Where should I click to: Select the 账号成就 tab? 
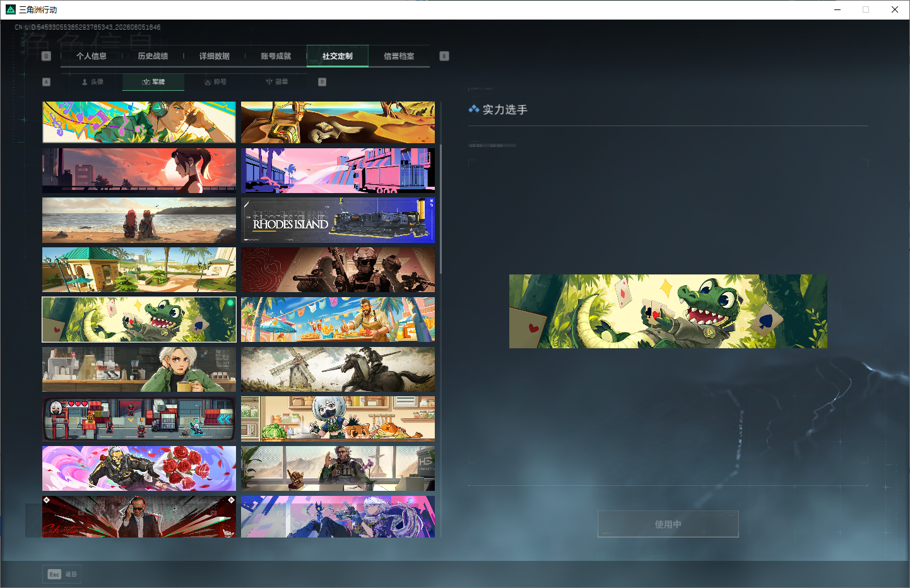coord(276,56)
